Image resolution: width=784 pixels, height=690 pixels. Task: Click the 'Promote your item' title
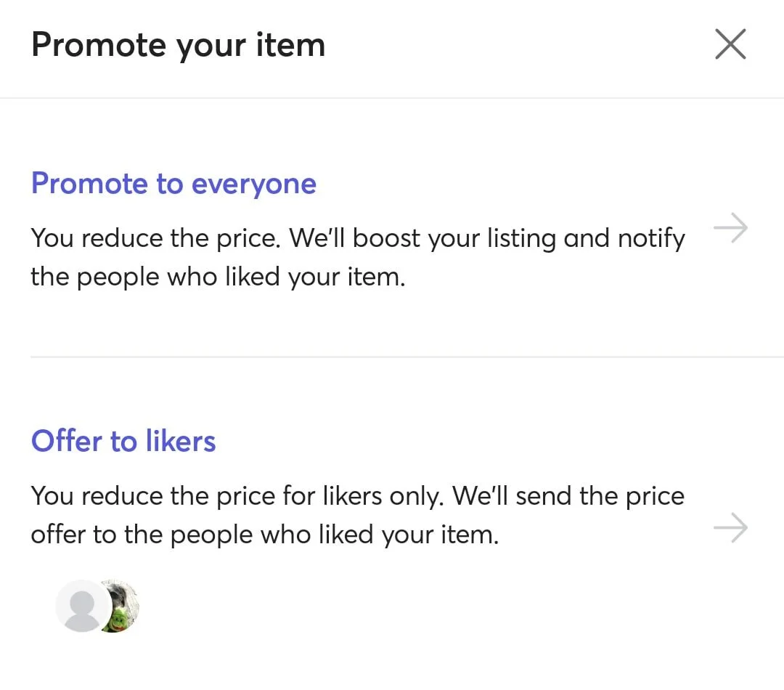click(178, 45)
